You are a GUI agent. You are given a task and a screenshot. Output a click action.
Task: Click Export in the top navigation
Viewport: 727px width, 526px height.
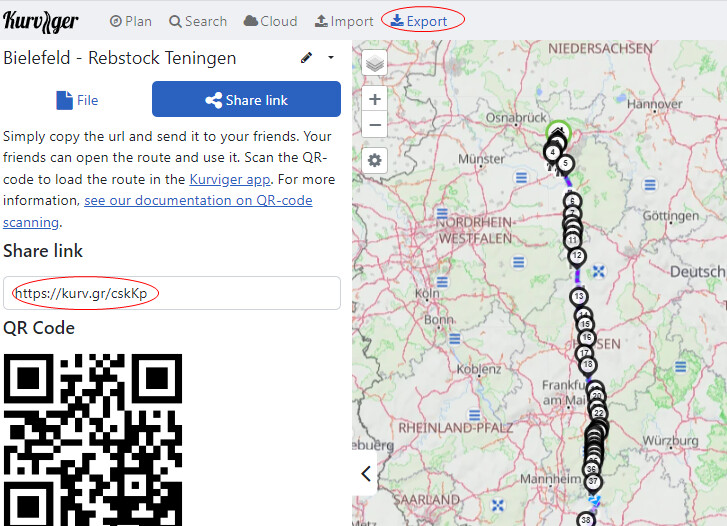[x=419, y=21]
